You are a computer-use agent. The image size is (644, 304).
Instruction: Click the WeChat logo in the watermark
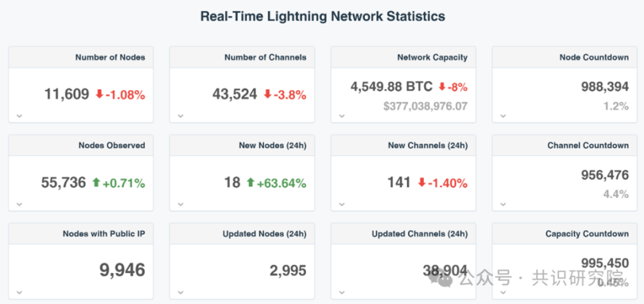point(443,277)
